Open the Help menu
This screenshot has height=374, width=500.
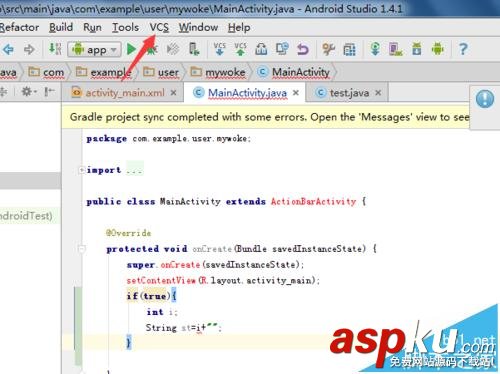239,28
